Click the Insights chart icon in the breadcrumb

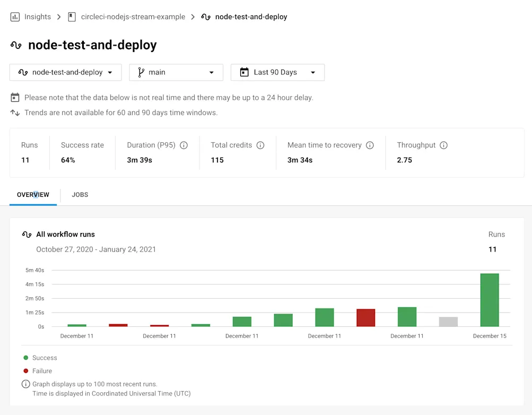coord(14,16)
